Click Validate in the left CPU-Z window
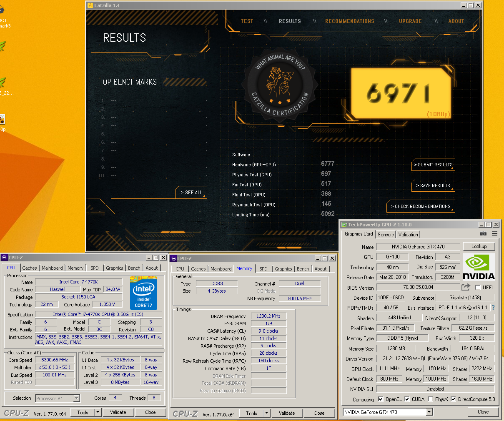 [118, 412]
